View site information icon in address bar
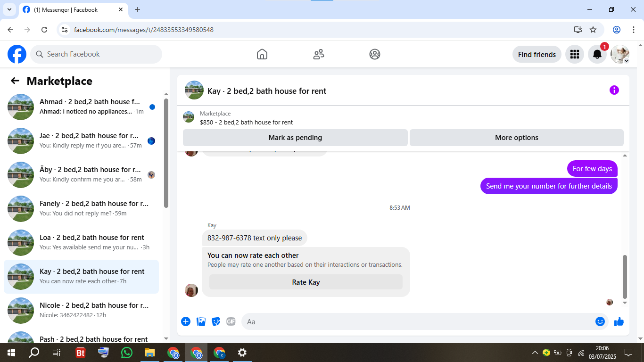The width and height of the screenshot is (644, 362). [x=65, y=30]
